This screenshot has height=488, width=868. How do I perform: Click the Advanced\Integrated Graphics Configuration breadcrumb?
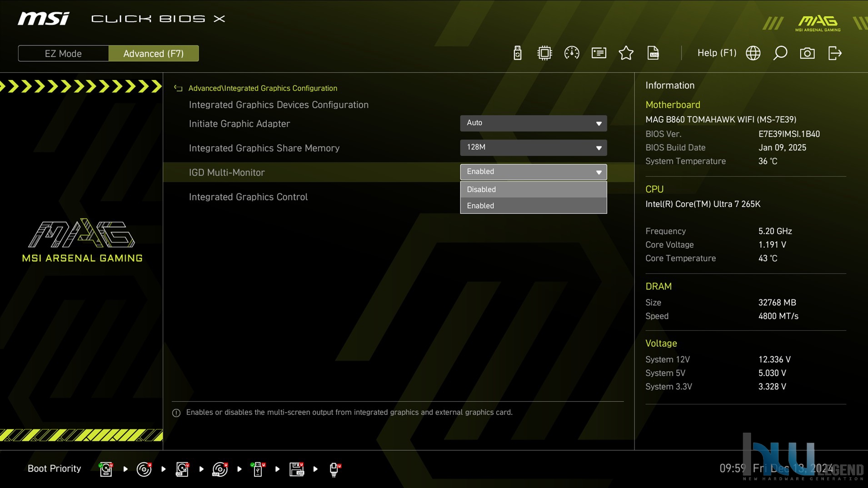[x=263, y=88]
